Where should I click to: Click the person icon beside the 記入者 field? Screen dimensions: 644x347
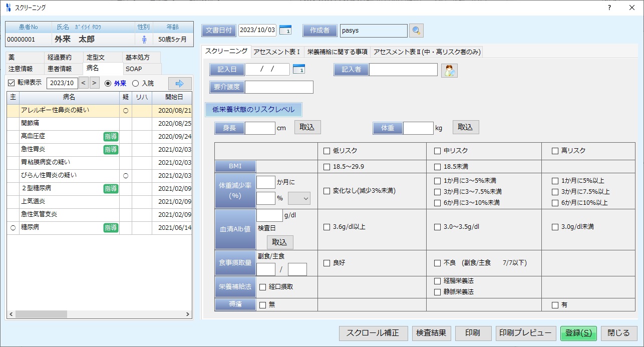click(x=449, y=70)
